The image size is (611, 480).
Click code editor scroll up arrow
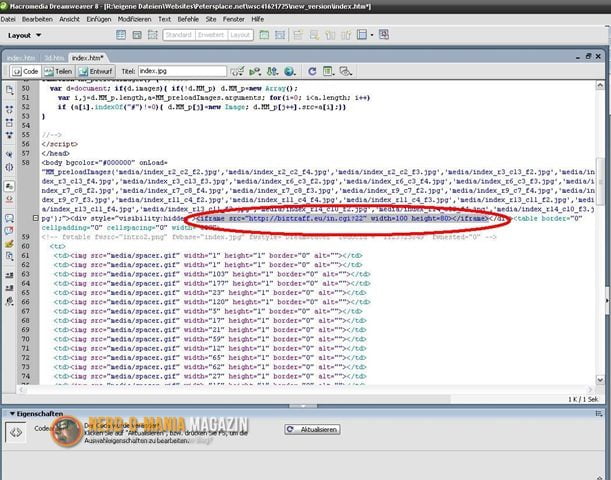(x=600, y=85)
